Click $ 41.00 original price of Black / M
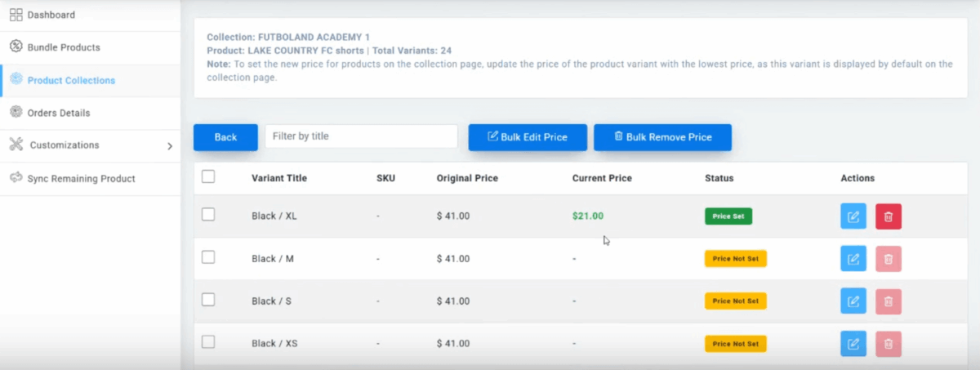Image resolution: width=980 pixels, height=370 pixels. pos(453,259)
